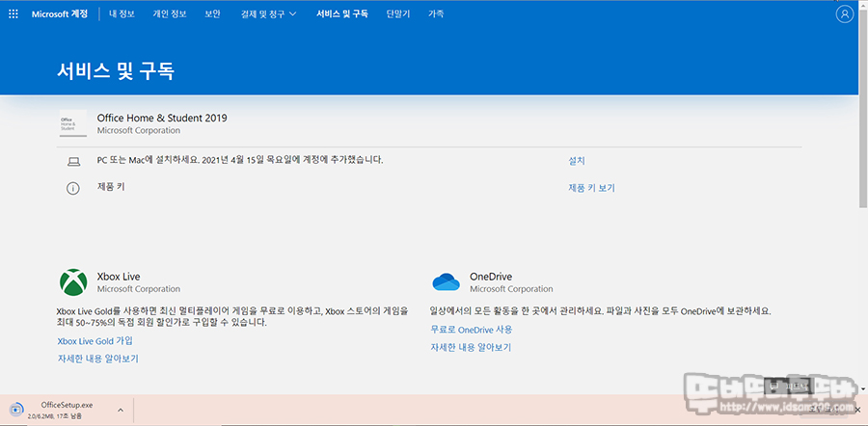Screen dimensions: 868x426
Task: Open the 가족 tab
Action: click(x=436, y=14)
